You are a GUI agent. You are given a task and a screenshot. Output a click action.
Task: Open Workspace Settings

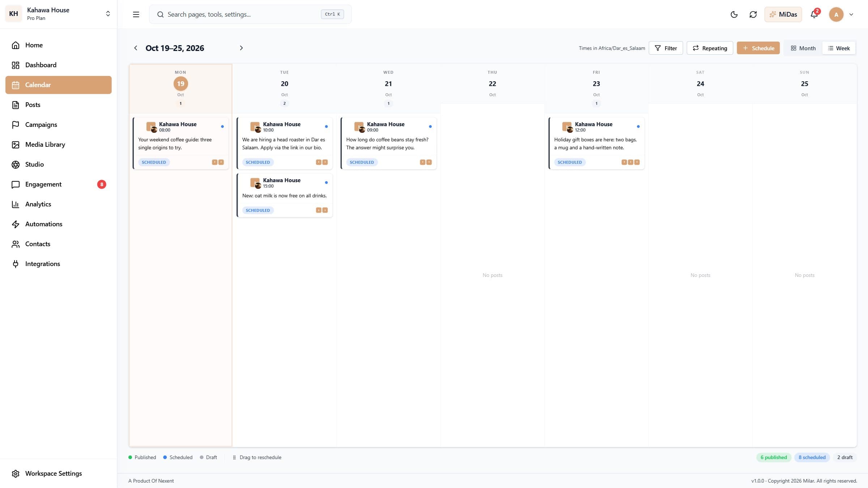pyautogui.click(x=58, y=474)
